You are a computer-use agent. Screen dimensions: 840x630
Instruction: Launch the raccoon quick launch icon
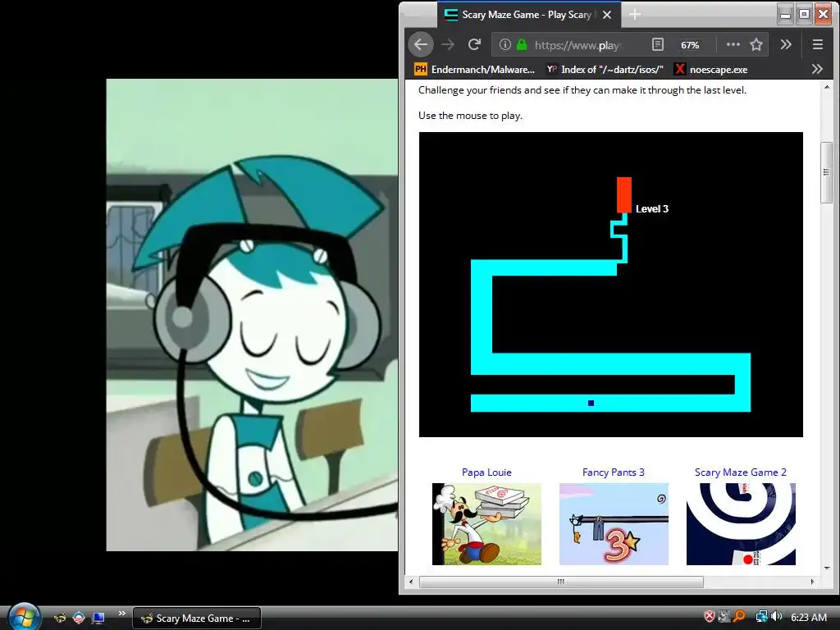60,618
